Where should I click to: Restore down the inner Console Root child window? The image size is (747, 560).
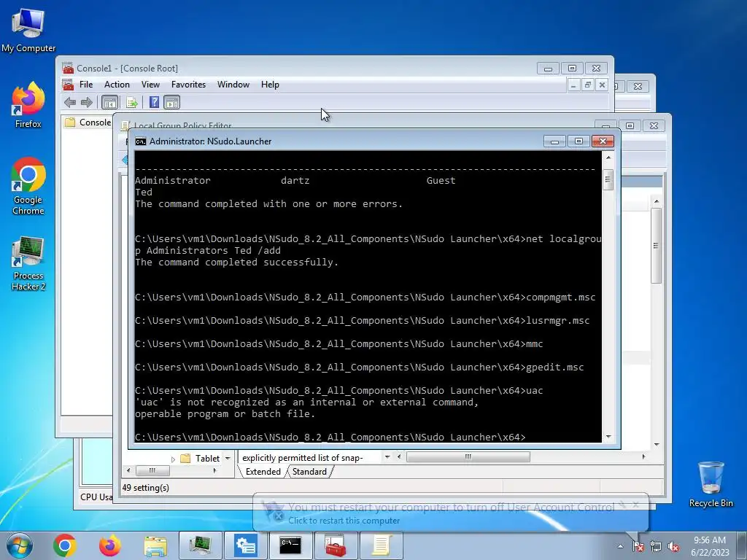587,85
